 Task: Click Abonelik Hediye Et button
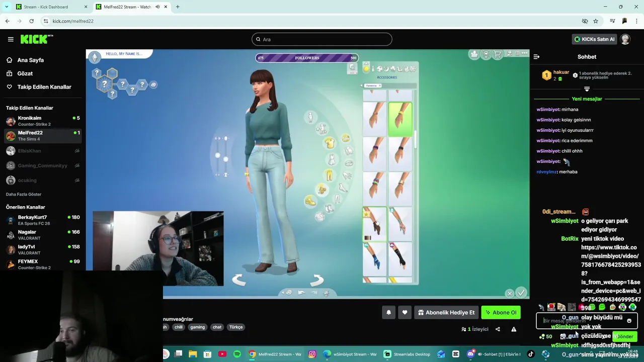pyautogui.click(x=446, y=312)
